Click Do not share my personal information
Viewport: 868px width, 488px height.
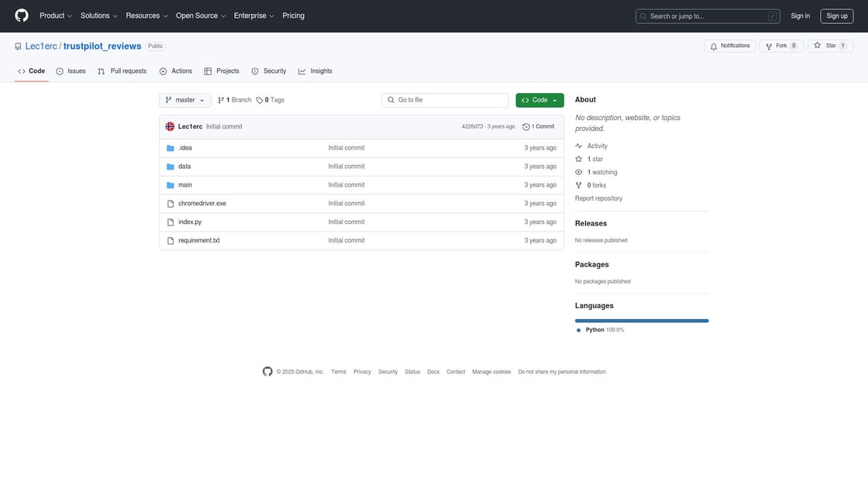tap(562, 372)
